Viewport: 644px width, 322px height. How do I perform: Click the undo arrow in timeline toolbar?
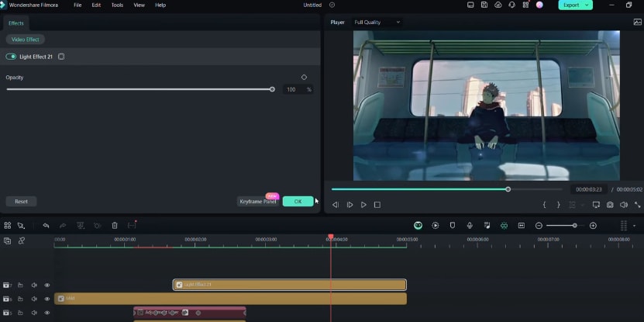(46, 225)
